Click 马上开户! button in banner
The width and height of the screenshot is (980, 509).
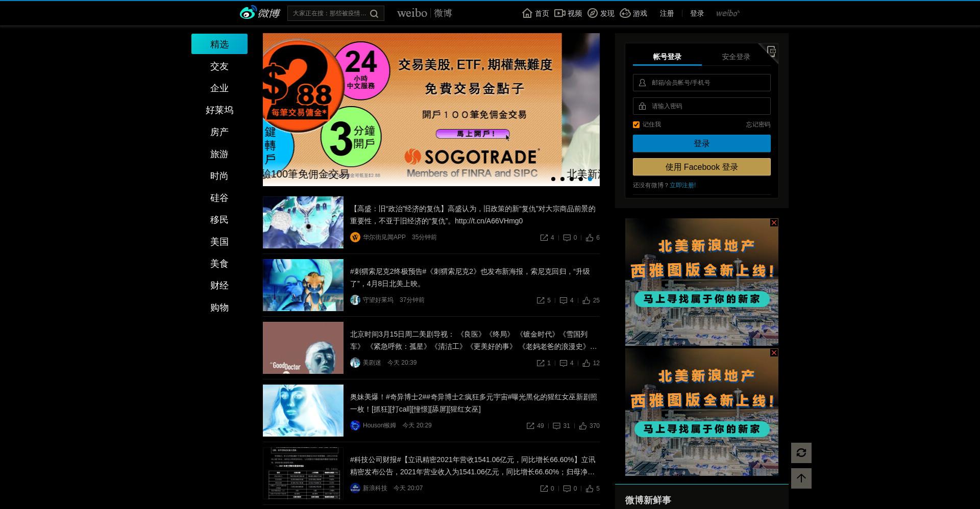tap(473, 134)
